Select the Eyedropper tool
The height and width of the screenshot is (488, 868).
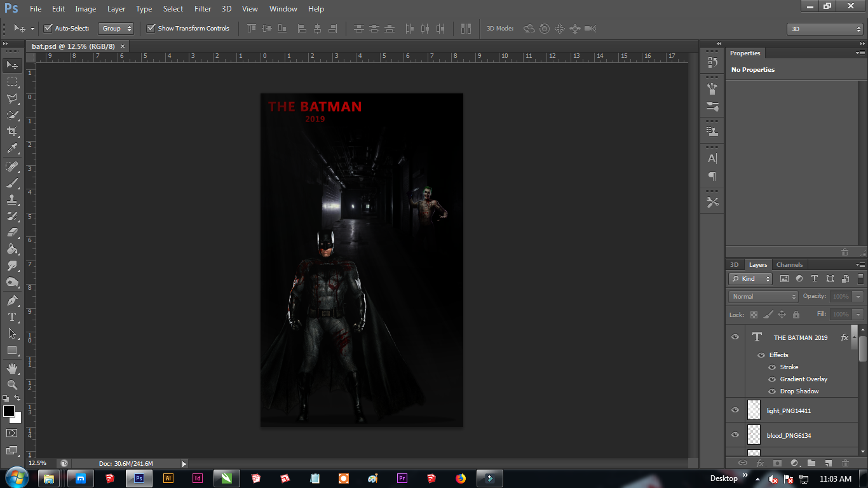pyautogui.click(x=12, y=149)
